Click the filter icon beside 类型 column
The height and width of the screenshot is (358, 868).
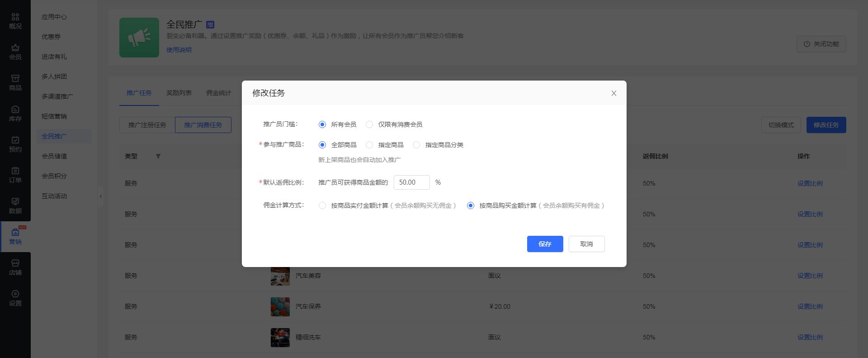(x=158, y=156)
